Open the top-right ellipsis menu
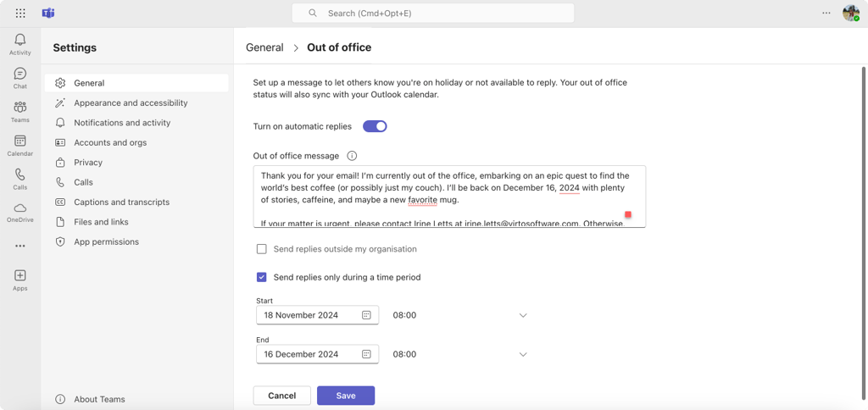 coord(826,14)
